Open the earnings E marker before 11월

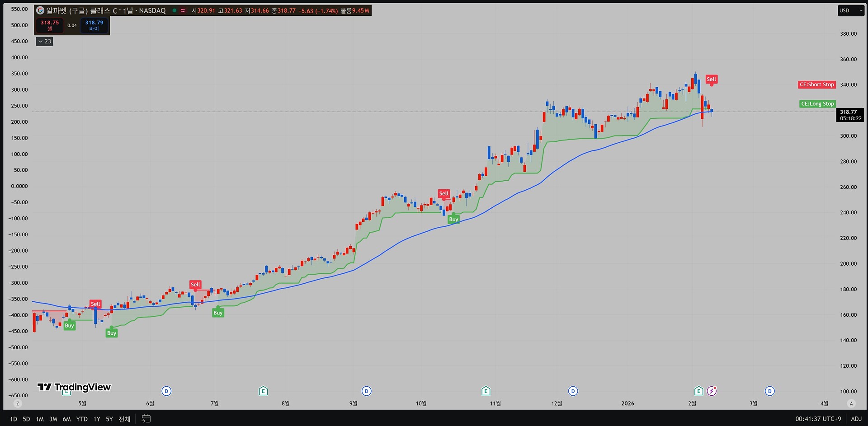(486, 391)
